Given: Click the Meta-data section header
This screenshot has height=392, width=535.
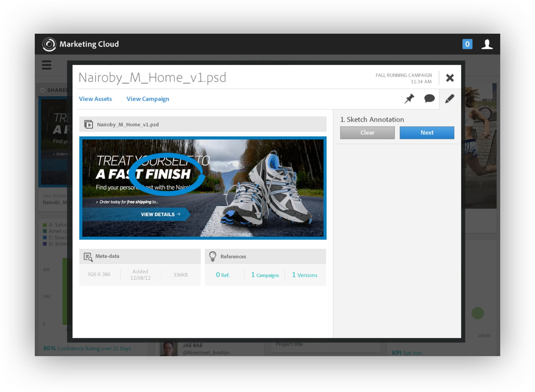Looking at the screenshot, I should pyautogui.click(x=140, y=256).
